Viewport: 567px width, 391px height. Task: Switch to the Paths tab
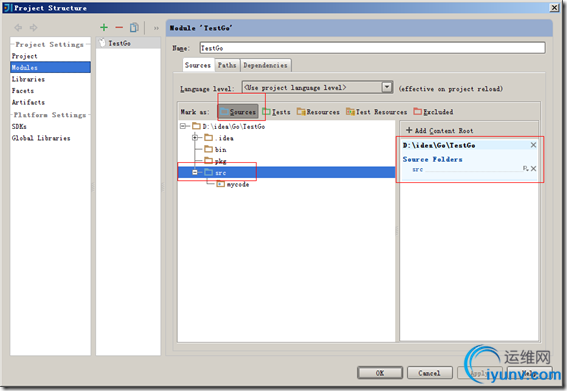(227, 65)
